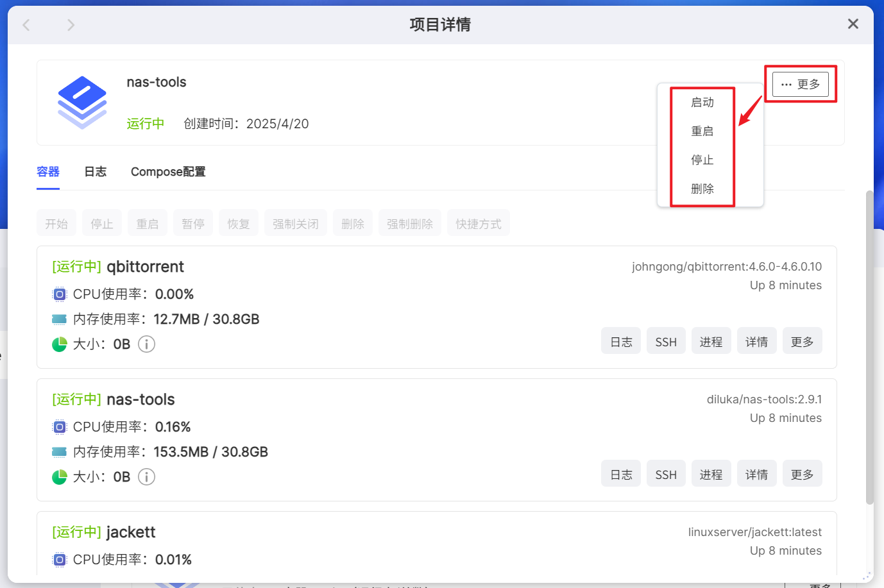Click the image tag diluka/nas-tools:2.9.1
The image size is (884, 588).
pos(765,399)
